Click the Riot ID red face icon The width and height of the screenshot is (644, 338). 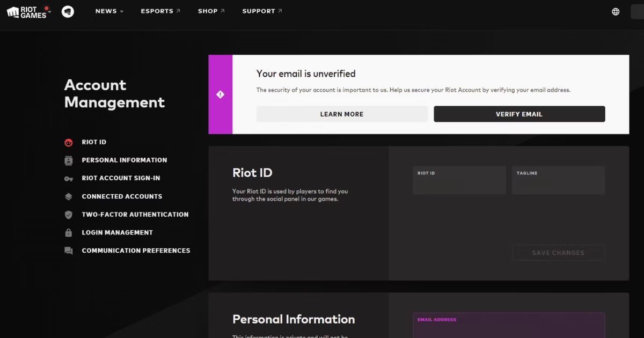[x=68, y=143]
